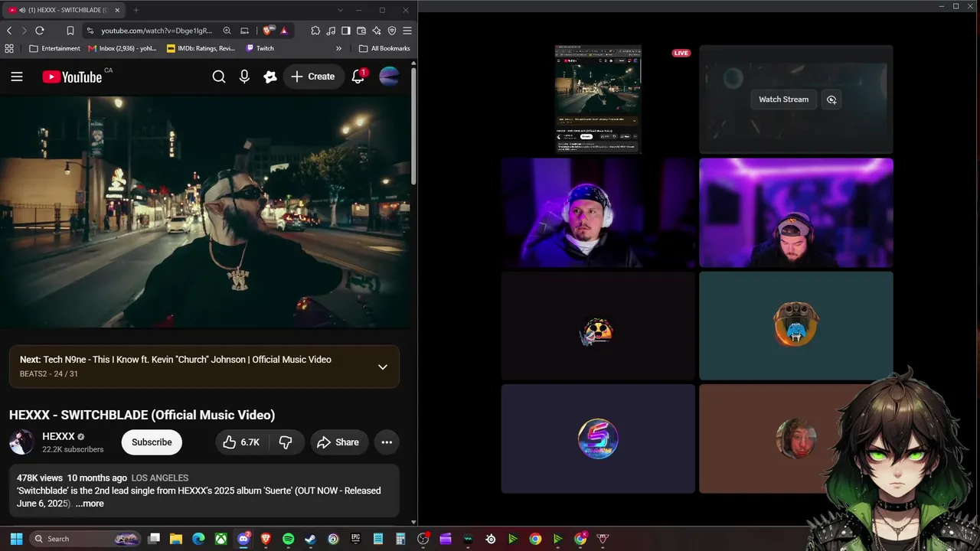
Task: Go back in the browser
Action: point(9,31)
